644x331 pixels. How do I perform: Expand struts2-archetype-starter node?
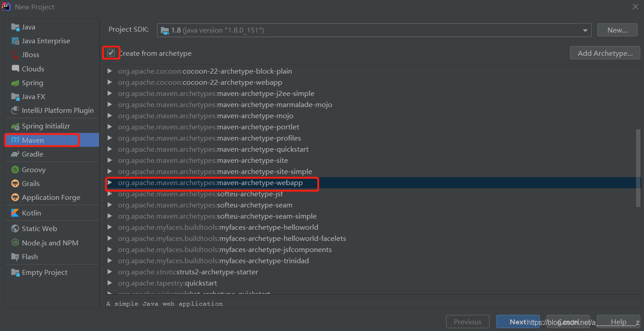click(x=110, y=272)
